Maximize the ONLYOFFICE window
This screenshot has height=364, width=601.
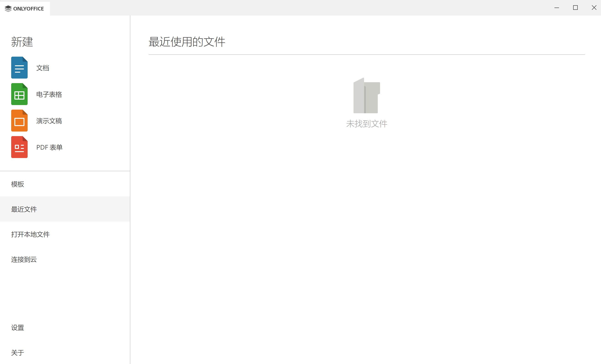tap(575, 8)
